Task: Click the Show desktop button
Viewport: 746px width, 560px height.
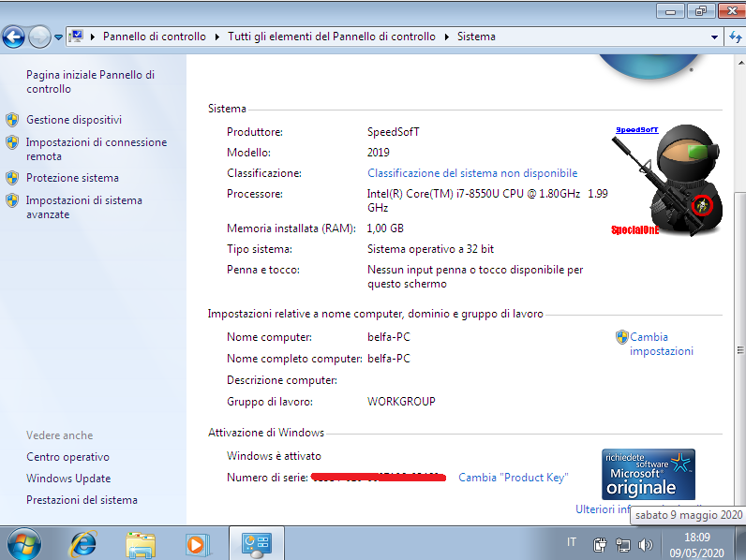Action: tap(740, 543)
